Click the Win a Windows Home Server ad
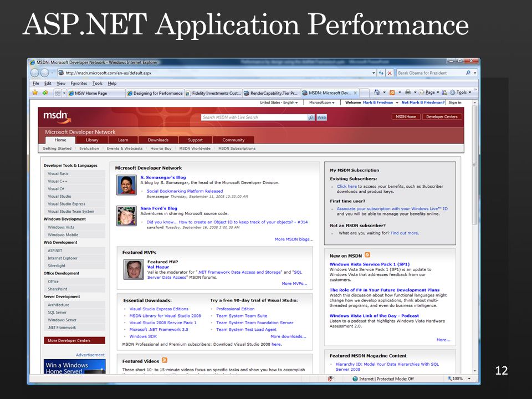Viewport: 532px width, 399px height. [x=74, y=367]
